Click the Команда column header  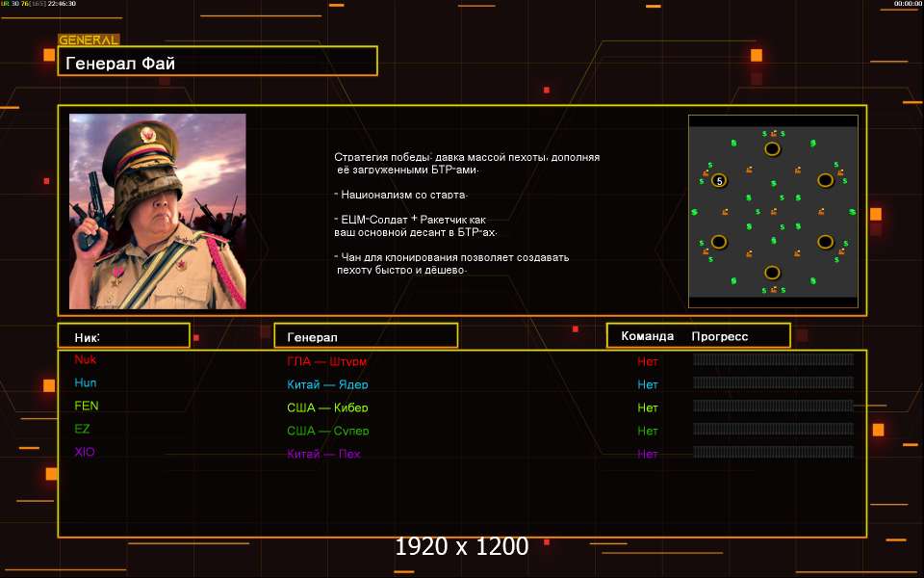tap(648, 336)
